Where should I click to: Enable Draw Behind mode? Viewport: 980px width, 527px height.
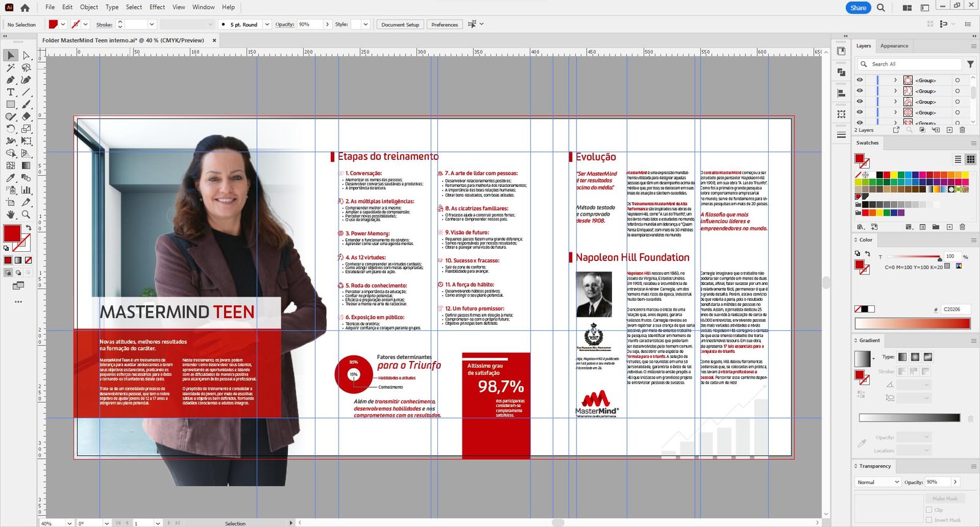(18, 273)
